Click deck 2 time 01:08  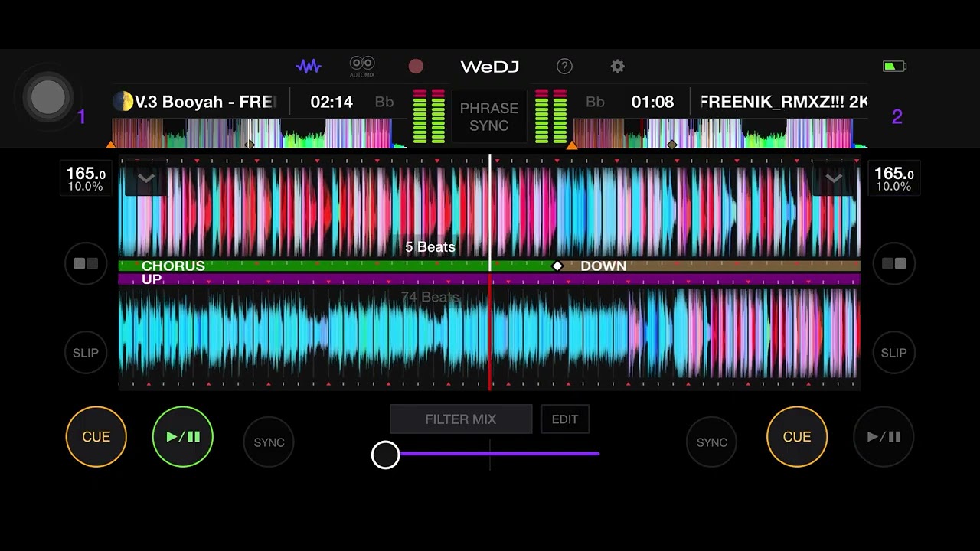(x=652, y=102)
